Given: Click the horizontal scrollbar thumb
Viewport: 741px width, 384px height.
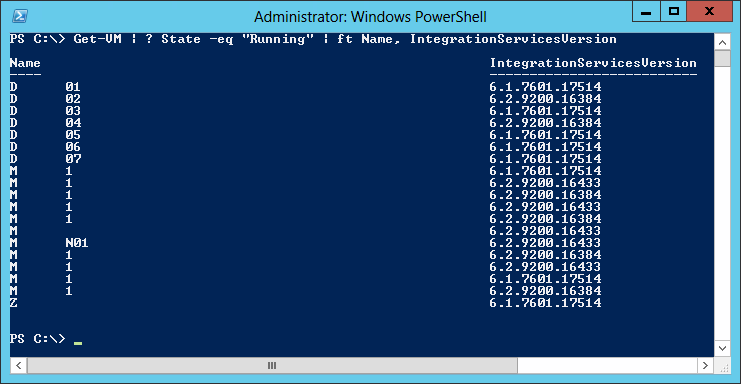Looking at the screenshot, I should click(272, 365).
